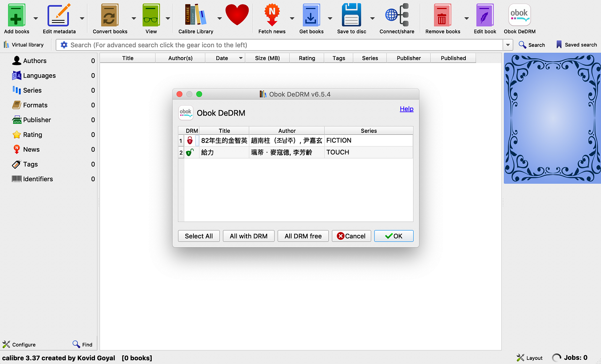601x364 pixels.
Task: Open the Edit book icon
Action: point(485,15)
